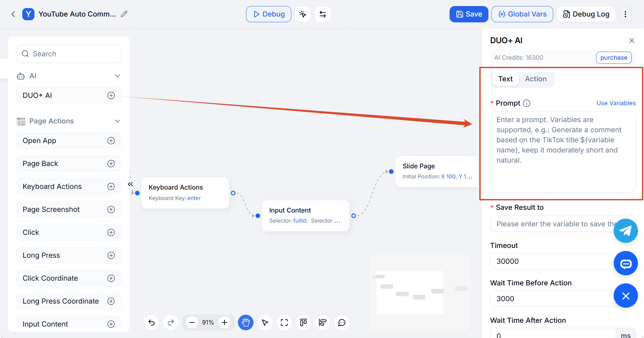
Task: Add Click node with plus icon
Action: pyautogui.click(x=111, y=232)
